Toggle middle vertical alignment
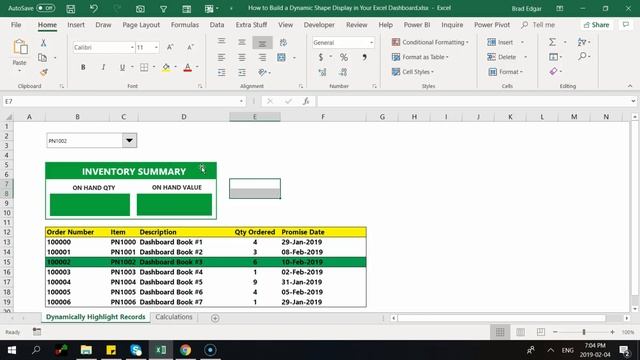The height and width of the screenshot is (360, 640). click(242, 42)
